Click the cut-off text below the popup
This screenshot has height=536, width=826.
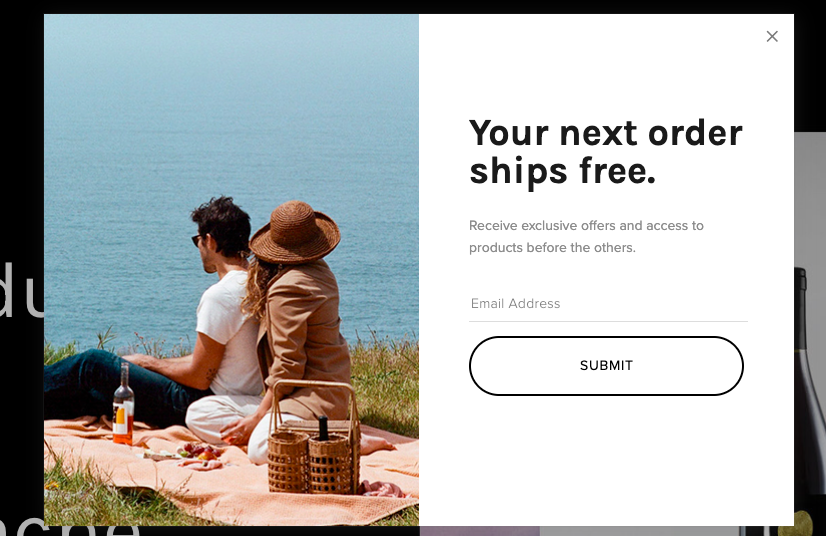tap(68, 530)
